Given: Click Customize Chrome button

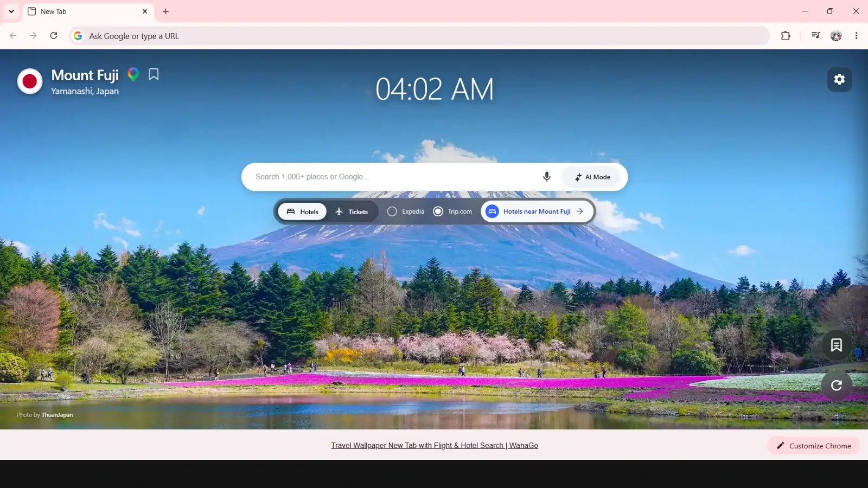Looking at the screenshot, I should point(813,446).
